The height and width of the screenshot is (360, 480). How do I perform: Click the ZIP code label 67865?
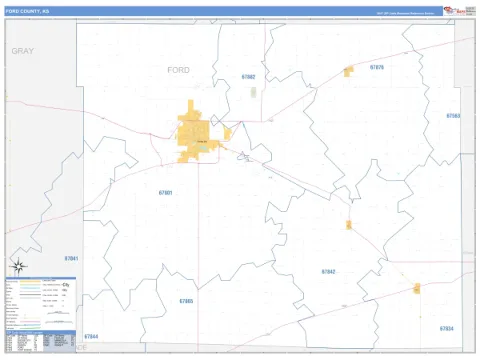click(186, 301)
